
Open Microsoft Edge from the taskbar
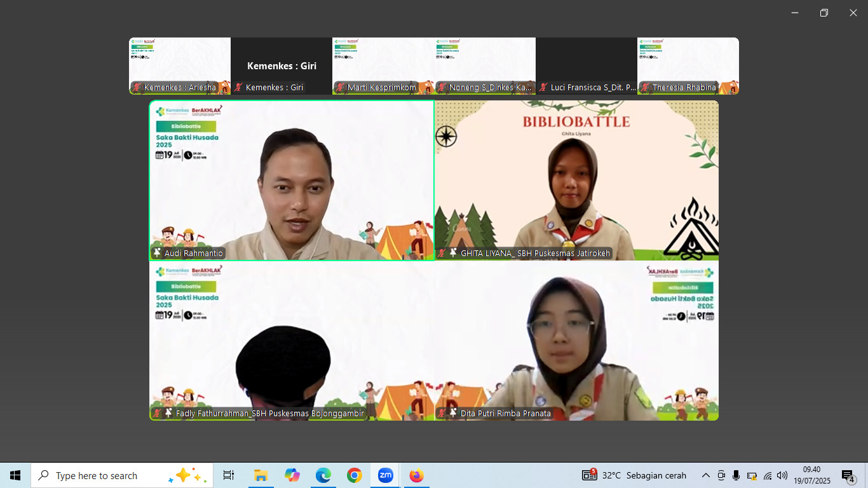click(x=323, y=475)
